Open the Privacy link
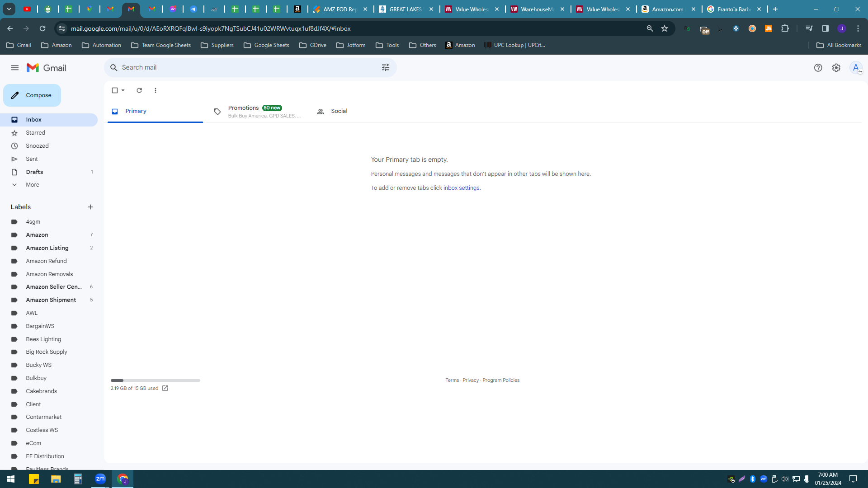 point(471,380)
